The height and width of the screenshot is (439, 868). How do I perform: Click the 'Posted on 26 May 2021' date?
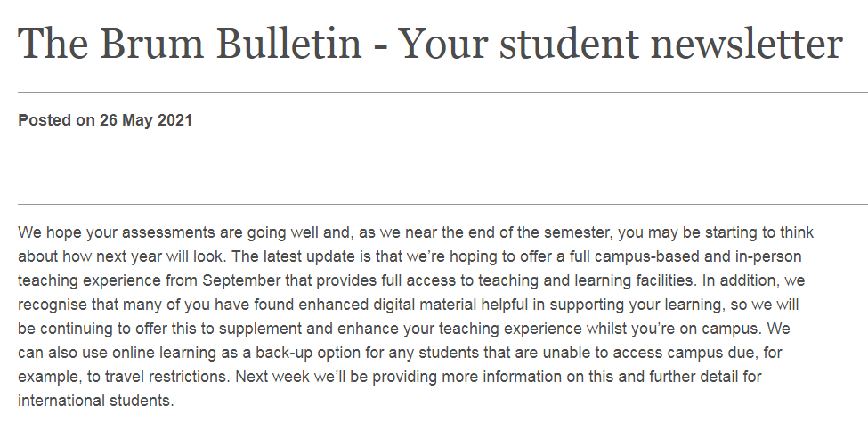[x=105, y=120]
